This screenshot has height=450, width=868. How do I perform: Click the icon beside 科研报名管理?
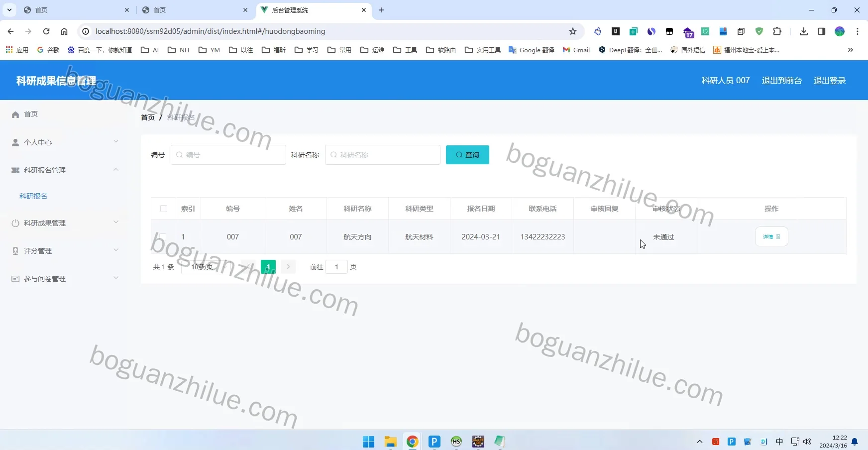15,170
